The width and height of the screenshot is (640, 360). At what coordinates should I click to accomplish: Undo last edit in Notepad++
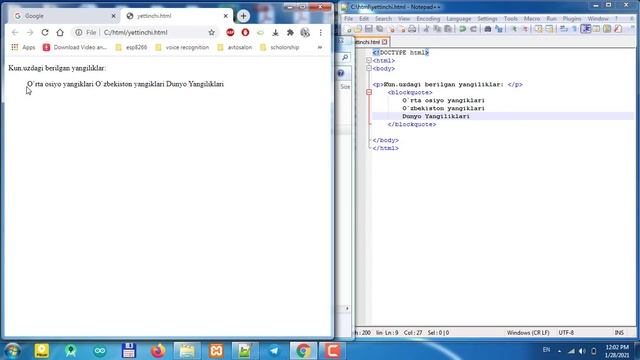point(462,29)
